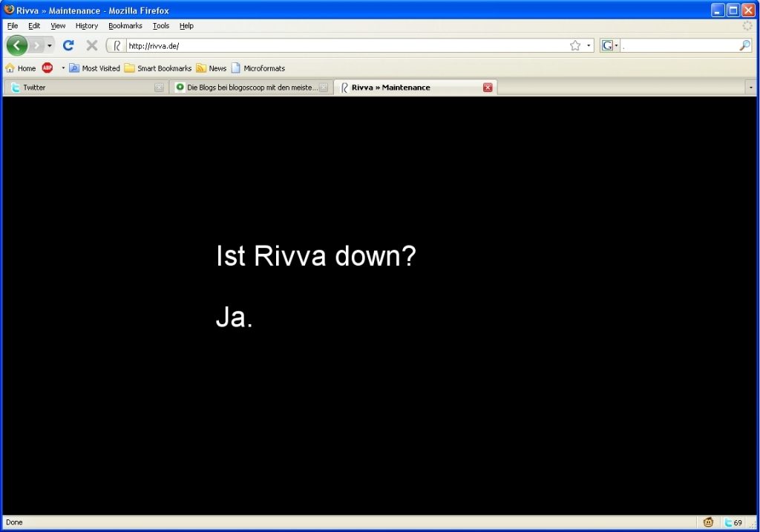The image size is (760, 532).
Task: Select the address bar with rivva.de URL
Action: point(346,45)
